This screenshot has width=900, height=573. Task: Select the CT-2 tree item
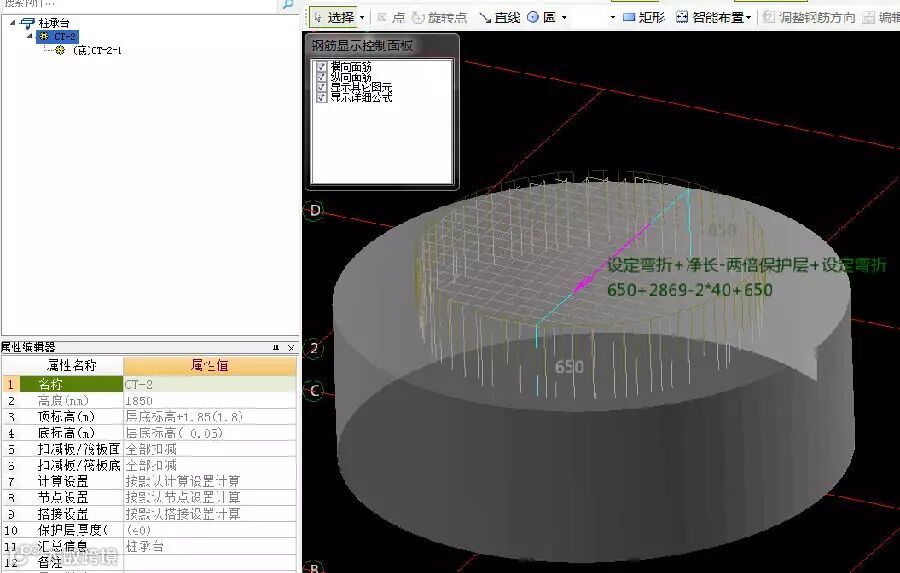(x=64, y=37)
